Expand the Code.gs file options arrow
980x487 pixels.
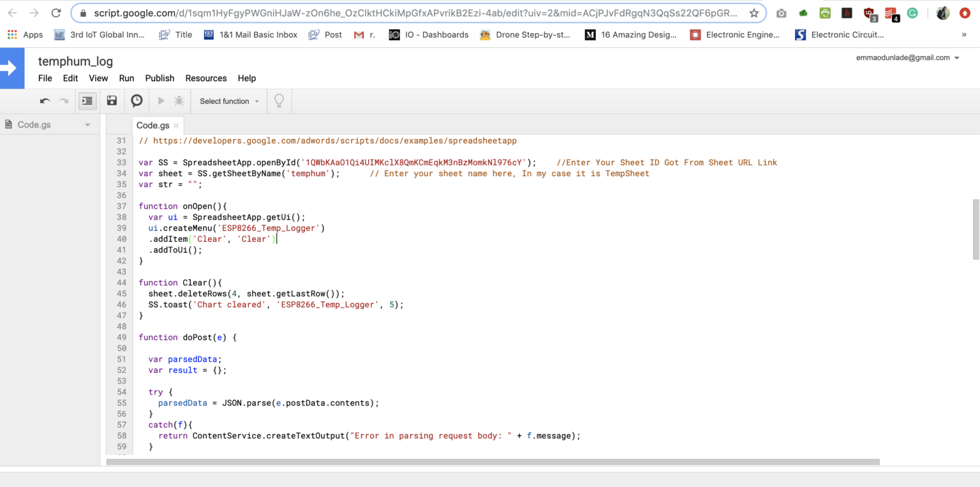tap(87, 125)
